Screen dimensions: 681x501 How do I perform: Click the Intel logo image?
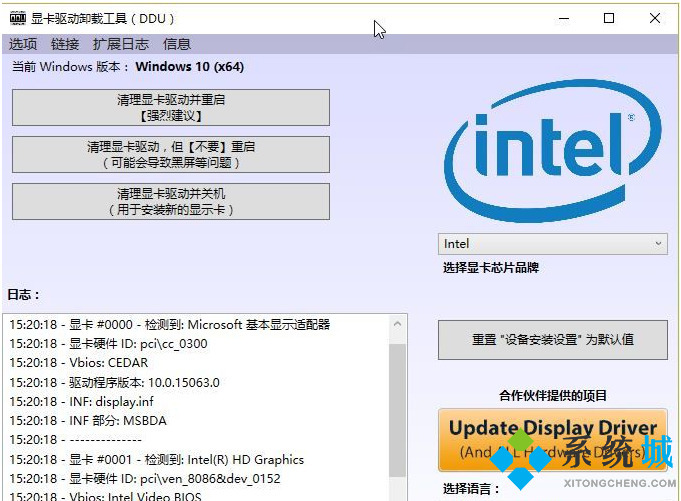(552, 151)
